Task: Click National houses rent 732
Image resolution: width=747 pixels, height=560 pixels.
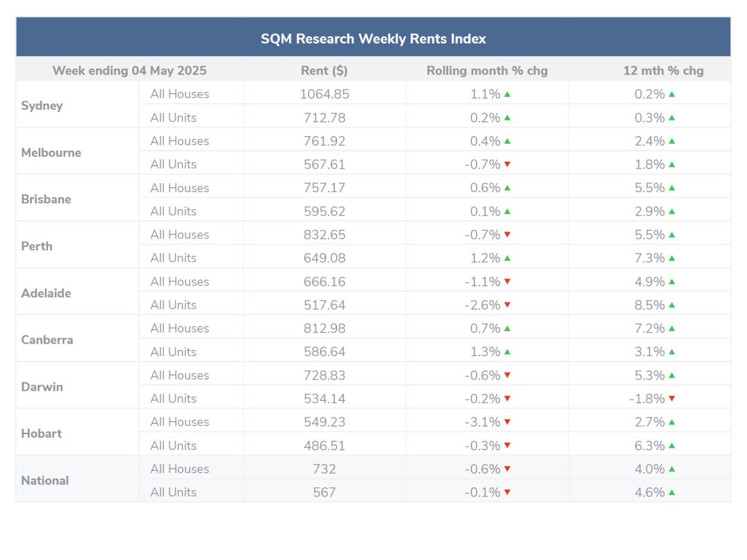Action: tap(324, 469)
